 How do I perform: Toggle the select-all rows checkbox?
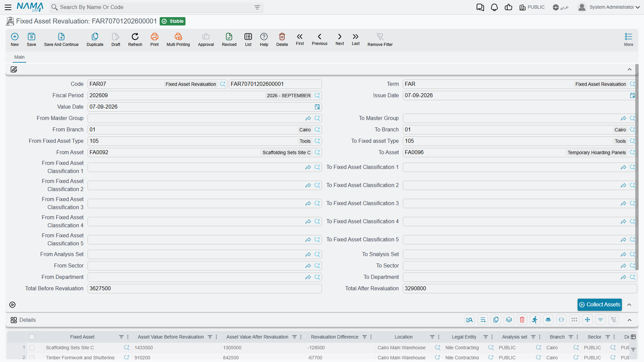tap(32, 337)
